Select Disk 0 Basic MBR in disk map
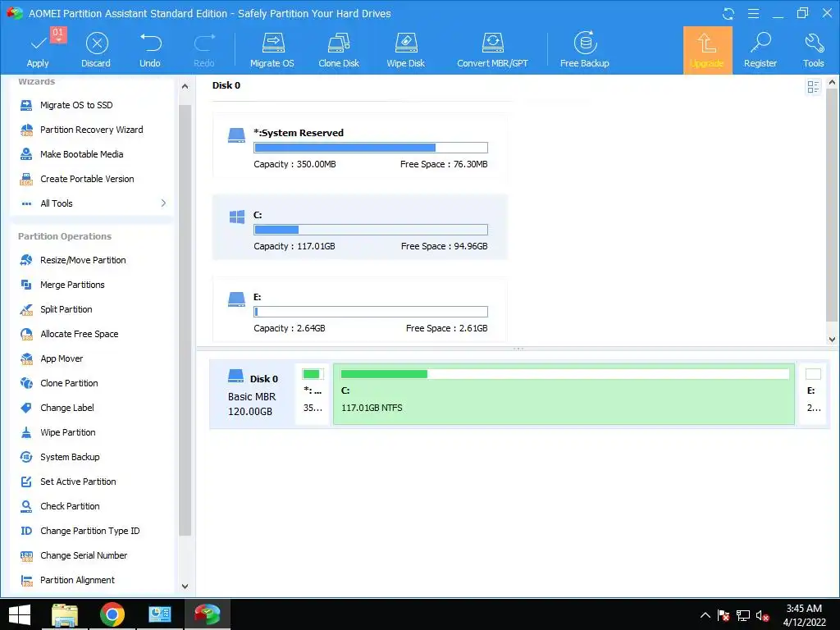The width and height of the screenshot is (840, 630). pyautogui.click(x=253, y=394)
